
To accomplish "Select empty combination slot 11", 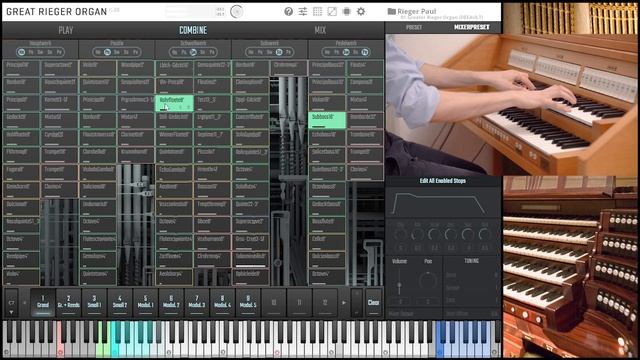I will point(300,302).
